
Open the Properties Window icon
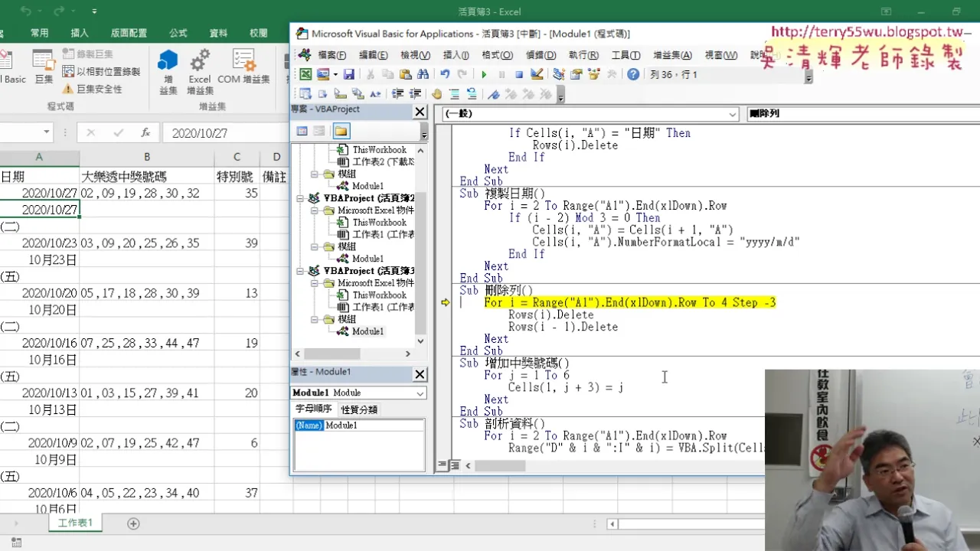576,74
